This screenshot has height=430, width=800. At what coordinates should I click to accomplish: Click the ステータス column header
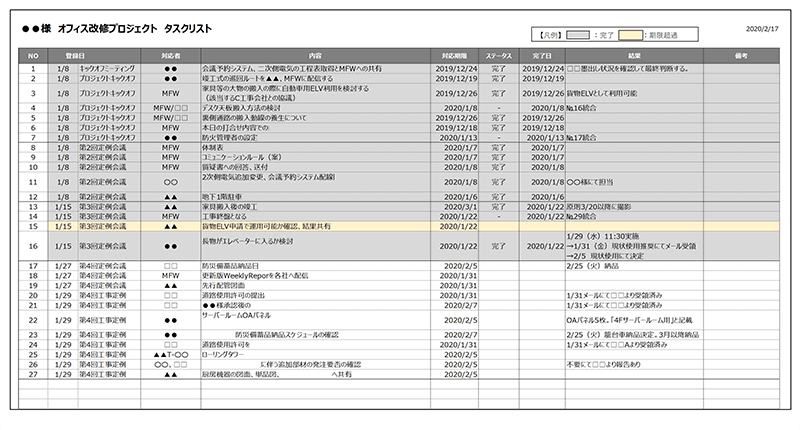(498, 55)
